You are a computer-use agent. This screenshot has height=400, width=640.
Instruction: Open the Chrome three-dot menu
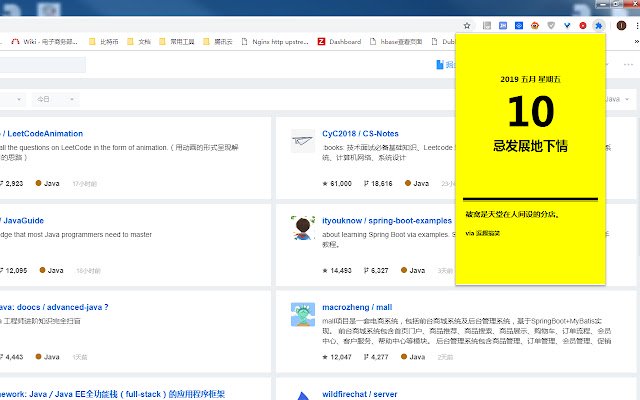point(637,26)
